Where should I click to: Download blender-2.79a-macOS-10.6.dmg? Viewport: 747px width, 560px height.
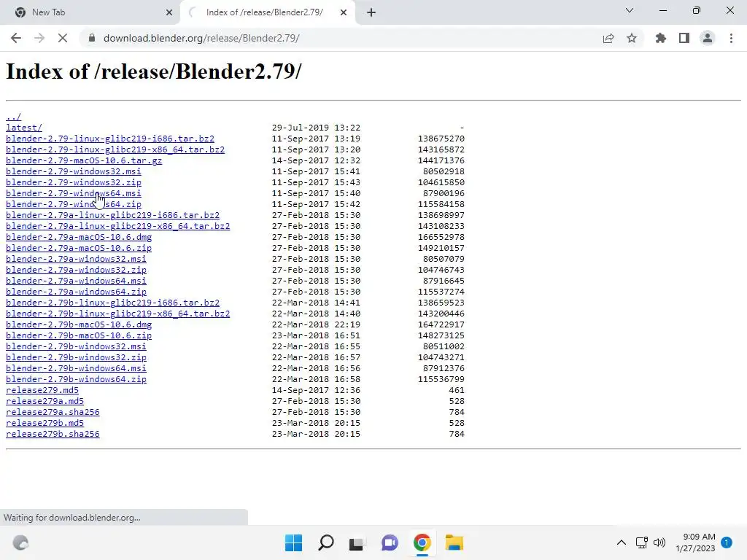click(79, 237)
